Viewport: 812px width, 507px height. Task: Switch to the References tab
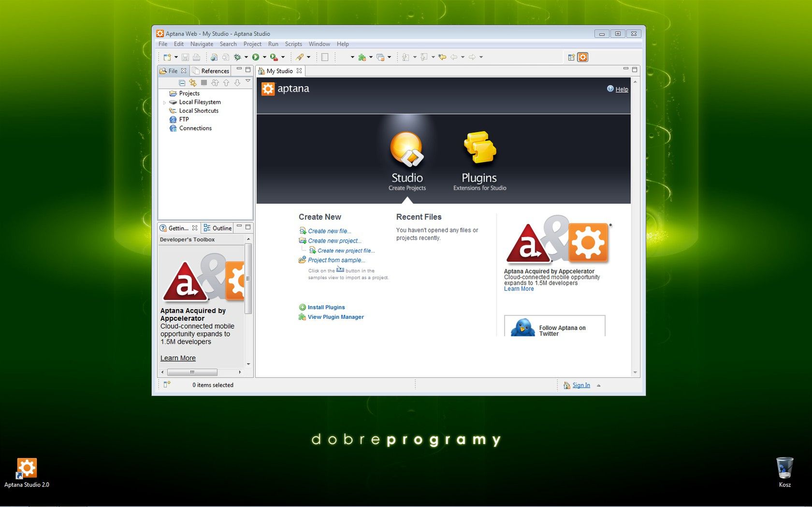pyautogui.click(x=211, y=71)
